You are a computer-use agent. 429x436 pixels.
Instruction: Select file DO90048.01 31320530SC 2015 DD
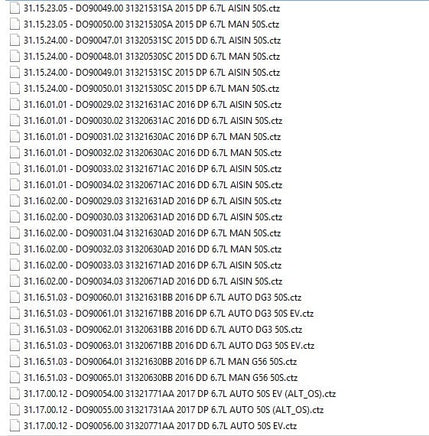(152, 56)
